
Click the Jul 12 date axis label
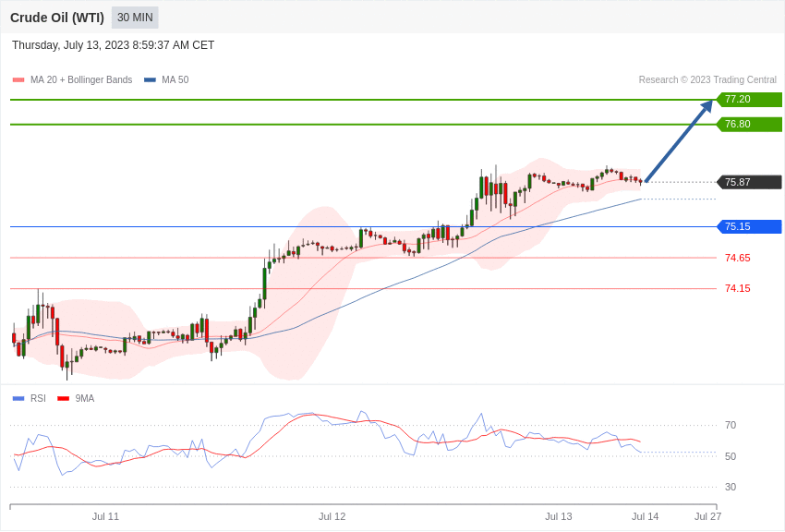[x=332, y=516]
